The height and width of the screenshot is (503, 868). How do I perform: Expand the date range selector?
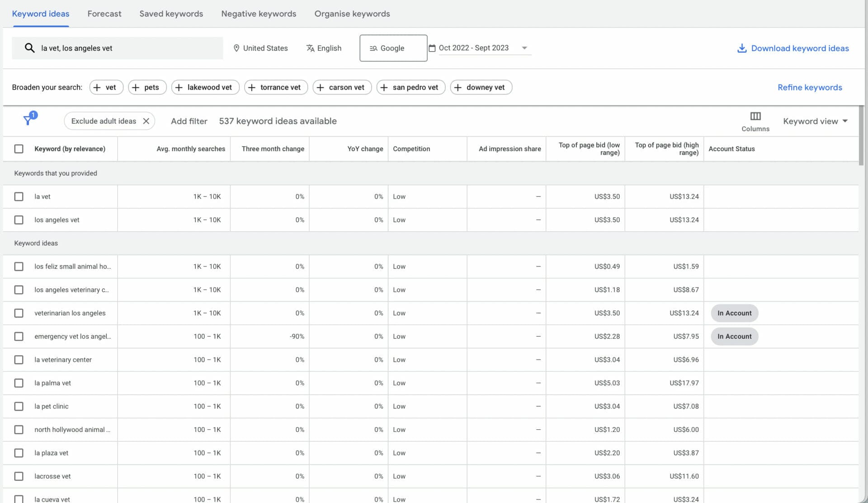(524, 48)
